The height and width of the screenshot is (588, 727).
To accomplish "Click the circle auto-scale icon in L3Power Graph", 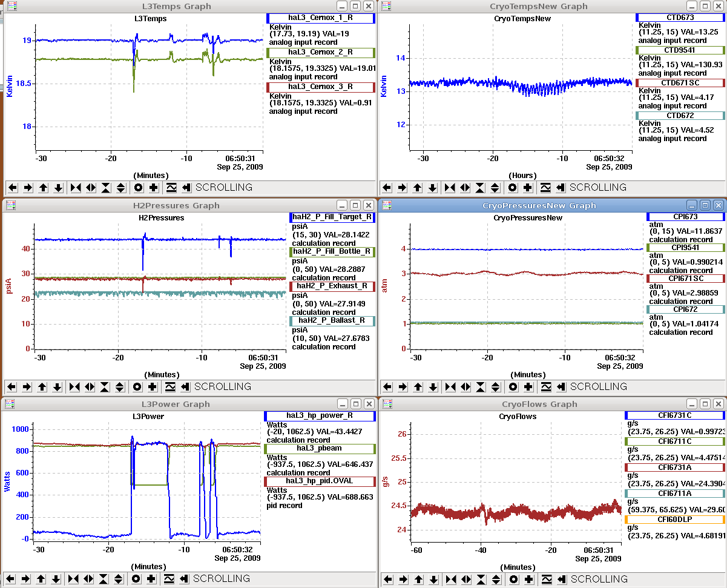I will pyautogui.click(x=136, y=579).
